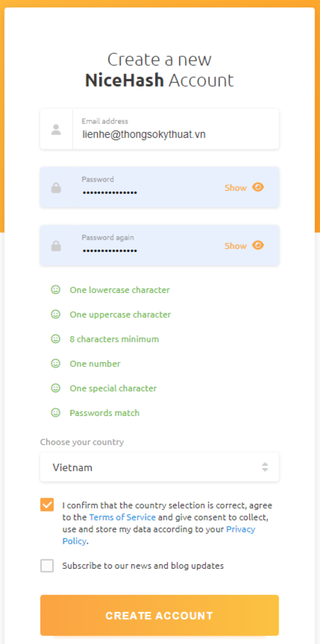Viewport: 320px width, 644px height.
Task: Click Show text in Password field
Action: tap(235, 188)
